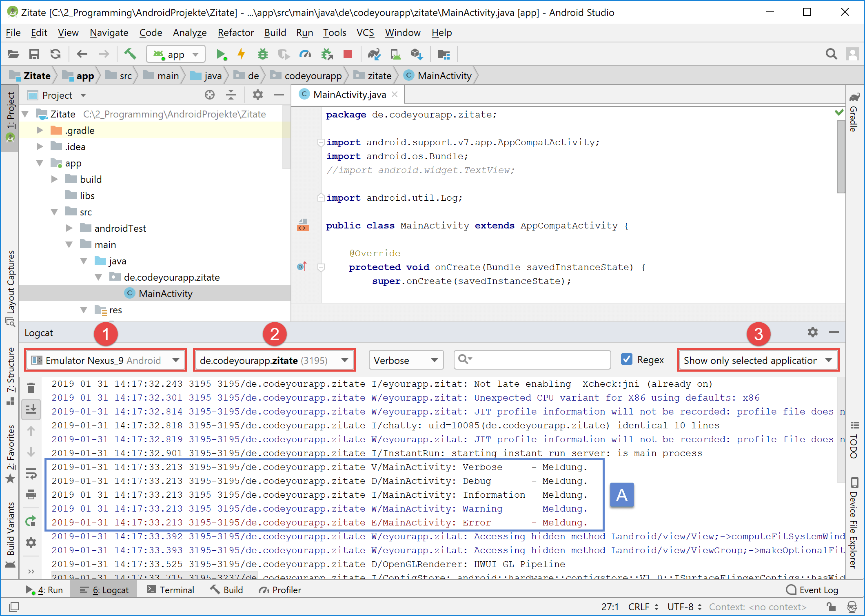865x616 pixels.
Task: Click the CRLF line separator entry
Action: pyautogui.click(x=643, y=607)
